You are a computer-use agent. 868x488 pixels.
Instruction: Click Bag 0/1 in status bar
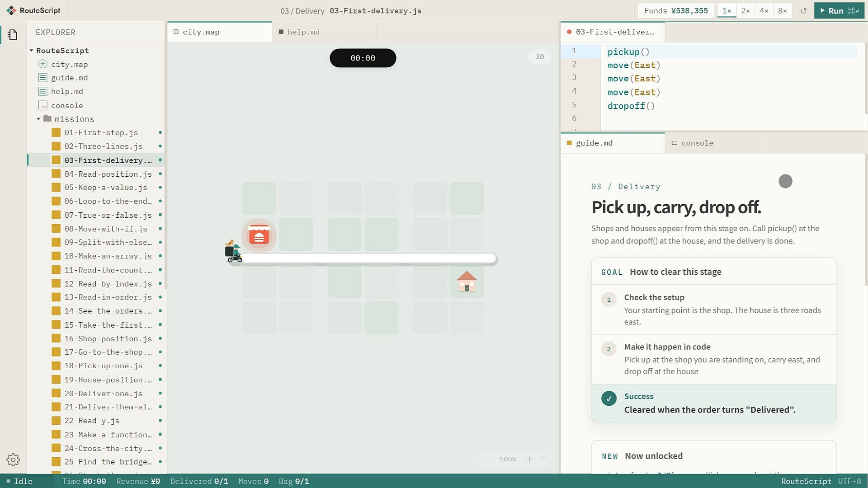click(x=294, y=481)
